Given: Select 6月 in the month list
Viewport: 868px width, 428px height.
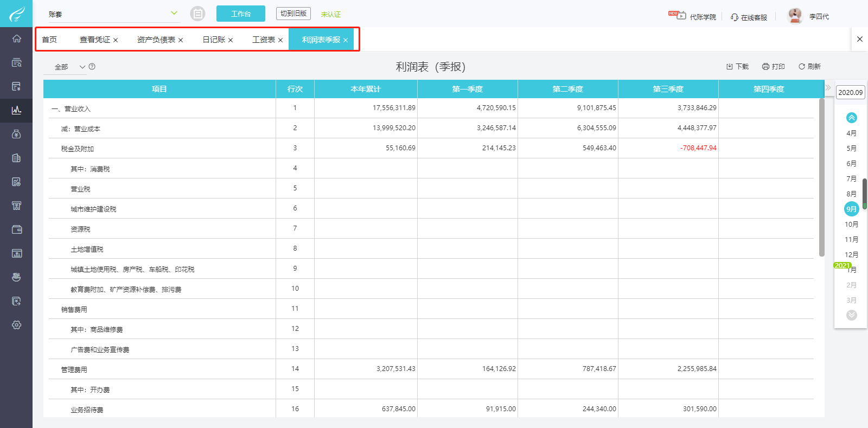Looking at the screenshot, I should pyautogui.click(x=852, y=163).
